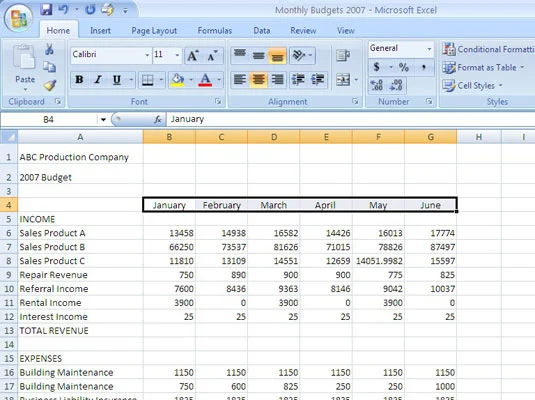Click the Increase Decimal icon
535x400 pixels.
click(x=377, y=85)
